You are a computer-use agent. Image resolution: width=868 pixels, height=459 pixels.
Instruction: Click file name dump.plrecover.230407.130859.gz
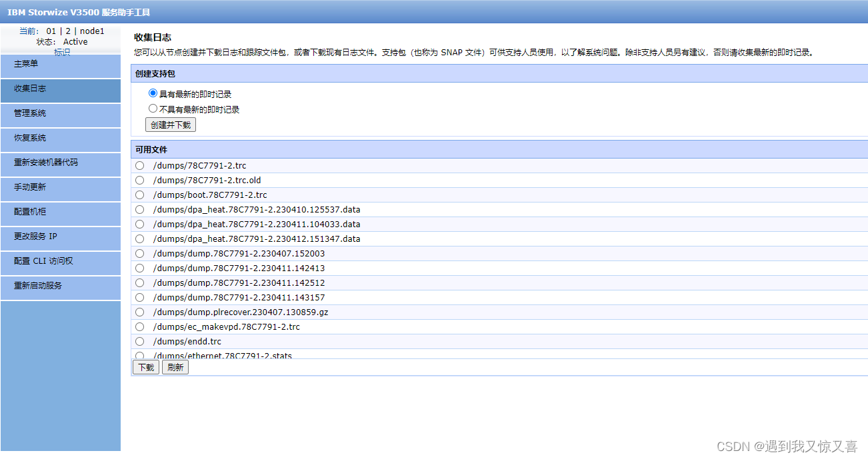[x=241, y=312]
